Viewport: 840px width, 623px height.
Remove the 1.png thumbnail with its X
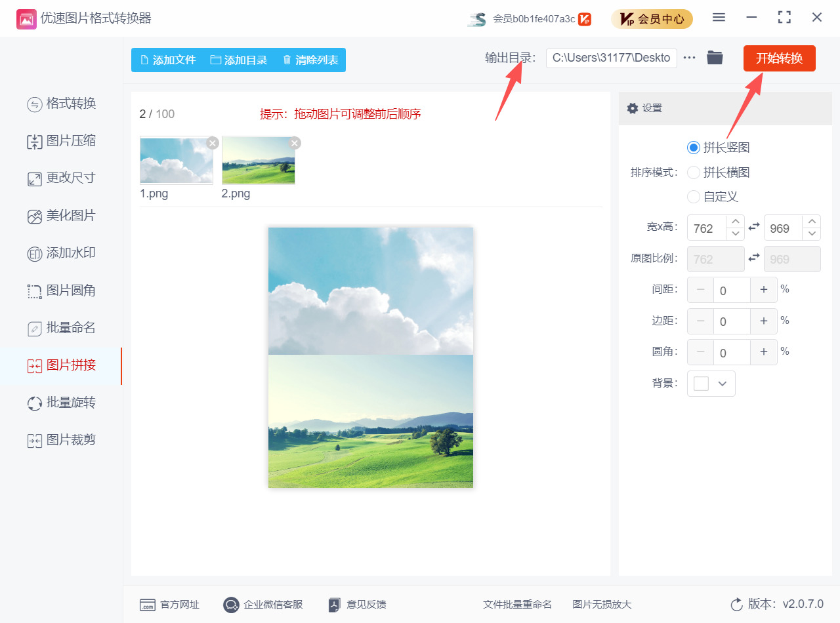click(212, 142)
